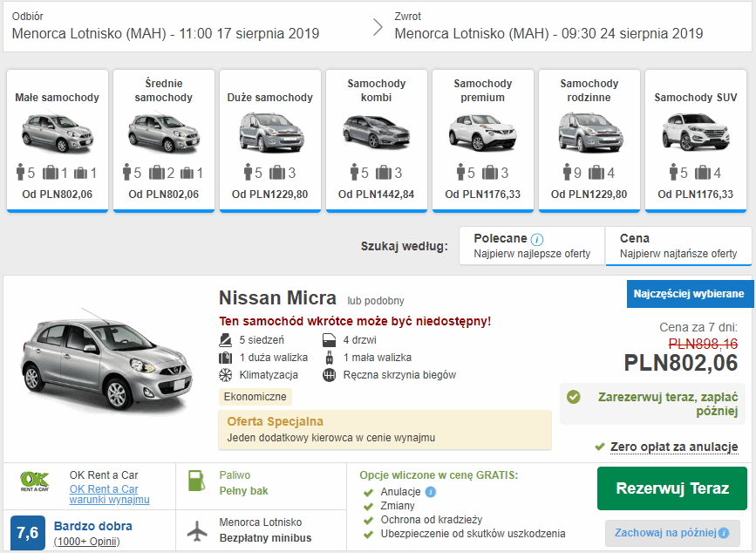Click the info icon in Zachowaj na później
The image size is (756, 553).
[x=723, y=533]
